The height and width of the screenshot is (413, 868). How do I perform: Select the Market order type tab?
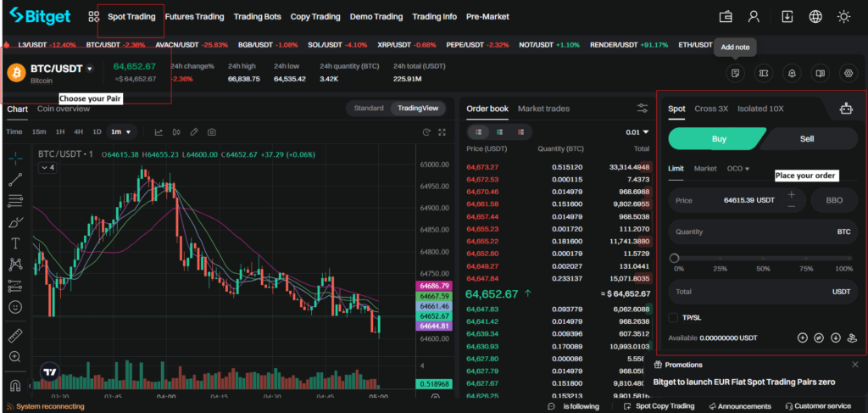click(705, 168)
